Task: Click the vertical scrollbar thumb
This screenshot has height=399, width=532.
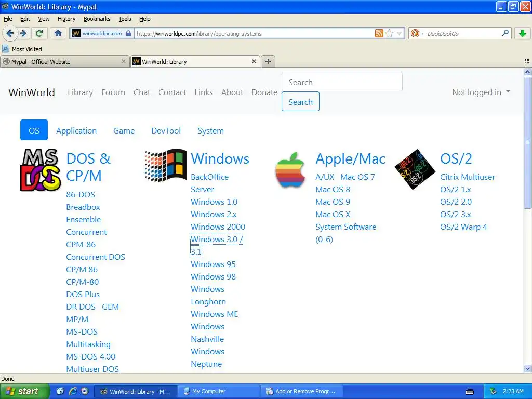Action: (x=527, y=142)
